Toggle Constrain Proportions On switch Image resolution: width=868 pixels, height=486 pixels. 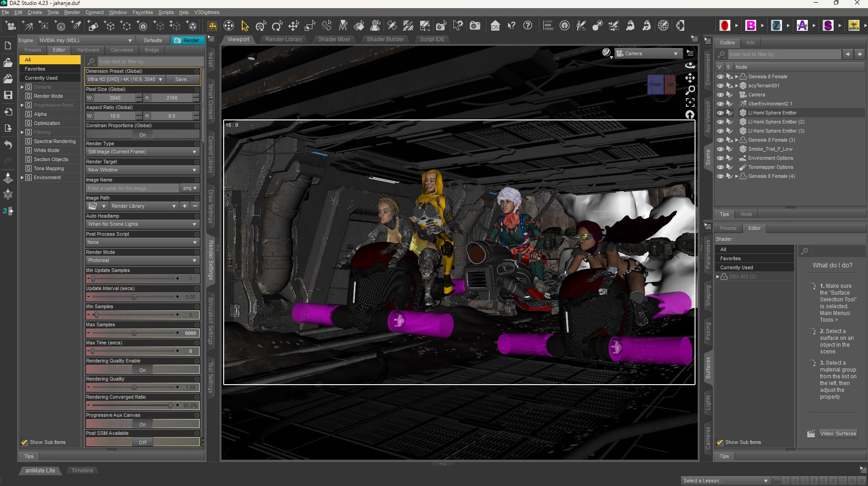tap(143, 134)
